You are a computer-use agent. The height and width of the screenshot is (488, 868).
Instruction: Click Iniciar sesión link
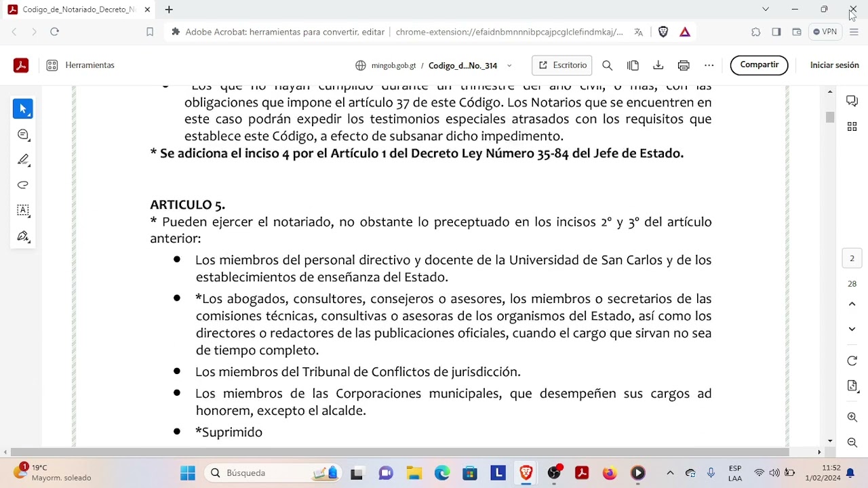pos(835,66)
